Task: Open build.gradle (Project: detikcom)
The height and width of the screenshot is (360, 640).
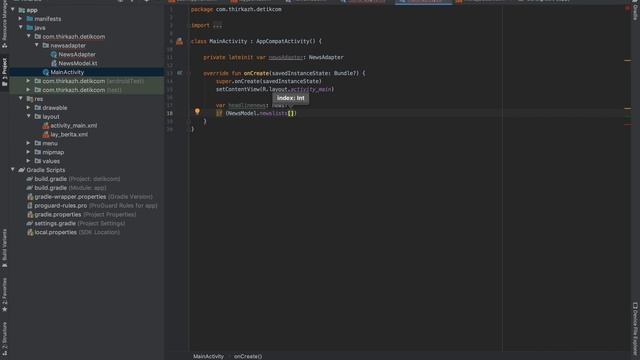Action: click(x=77, y=179)
